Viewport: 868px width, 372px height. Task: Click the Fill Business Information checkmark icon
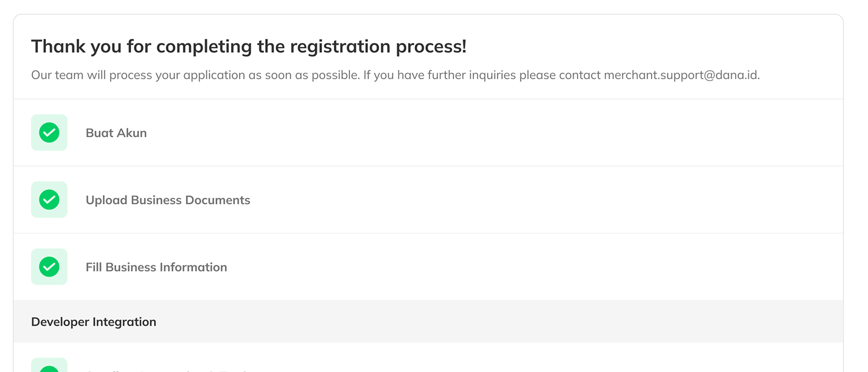point(49,267)
